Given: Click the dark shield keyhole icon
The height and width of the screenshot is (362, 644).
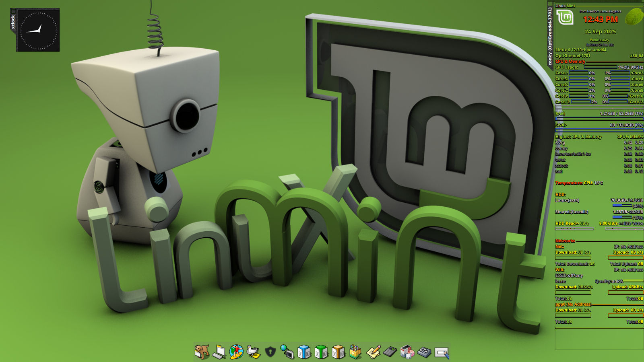Looking at the screenshot, I should point(270,352).
